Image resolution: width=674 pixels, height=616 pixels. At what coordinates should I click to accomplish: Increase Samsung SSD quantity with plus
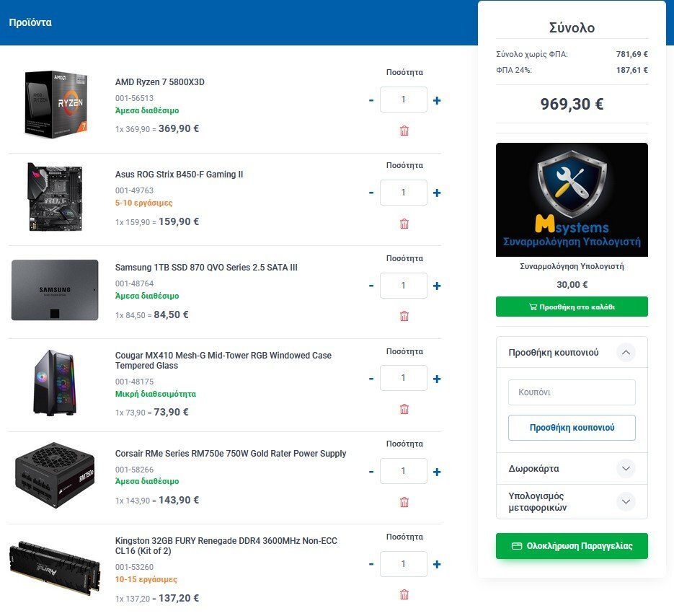coord(437,286)
